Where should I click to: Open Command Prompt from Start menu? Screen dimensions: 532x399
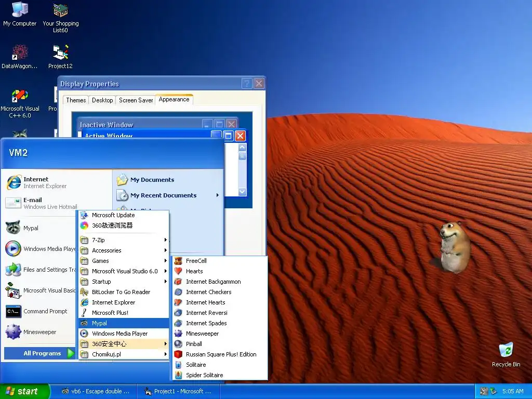[x=39, y=311]
